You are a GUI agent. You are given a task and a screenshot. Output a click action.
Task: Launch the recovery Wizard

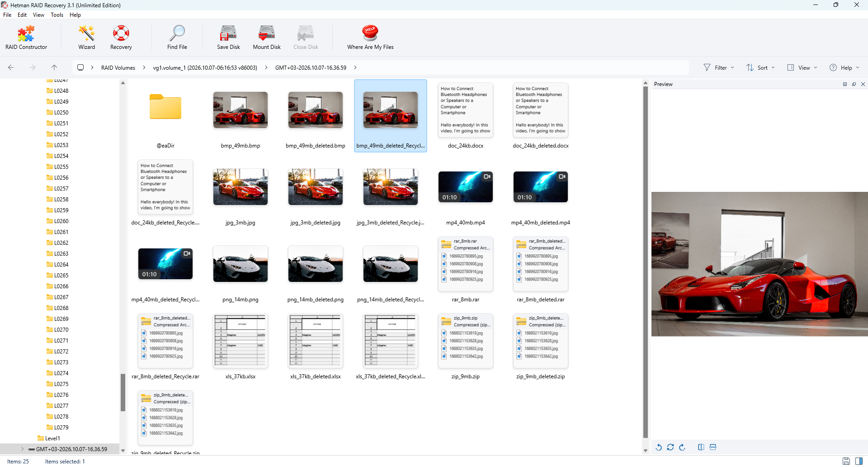click(86, 38)
